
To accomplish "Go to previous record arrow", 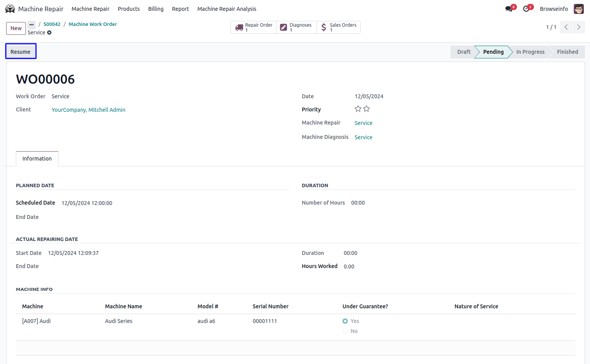I will (x=566, y=27).
